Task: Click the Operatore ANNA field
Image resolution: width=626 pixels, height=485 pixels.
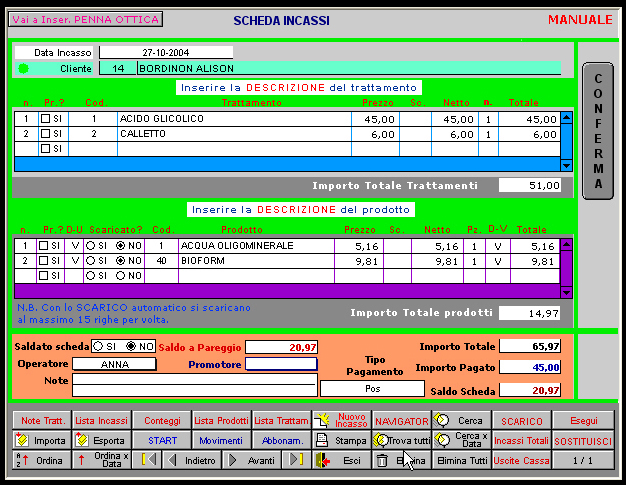Action: 114,364
